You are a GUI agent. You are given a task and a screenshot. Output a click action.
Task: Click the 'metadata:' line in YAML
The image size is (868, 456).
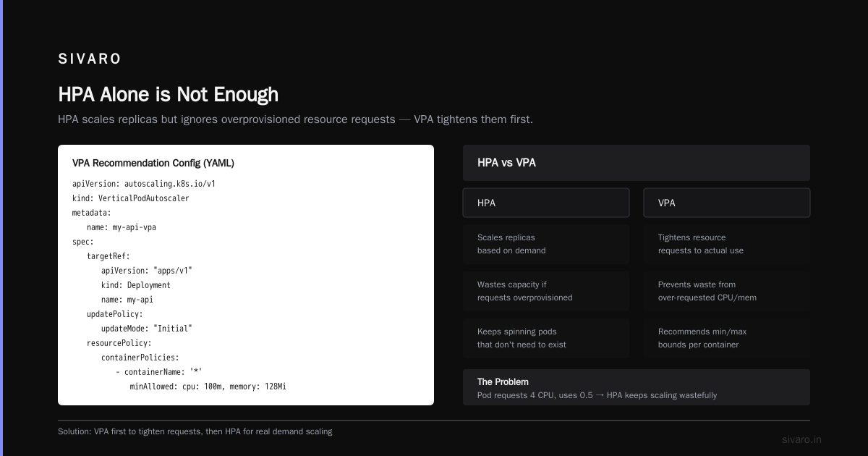click(x=92, y=213)
